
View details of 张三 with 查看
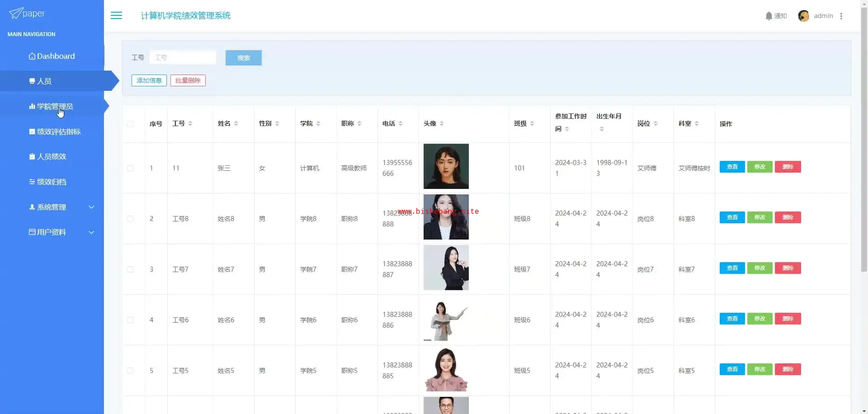pyautogui.click(x=732, y=167)
